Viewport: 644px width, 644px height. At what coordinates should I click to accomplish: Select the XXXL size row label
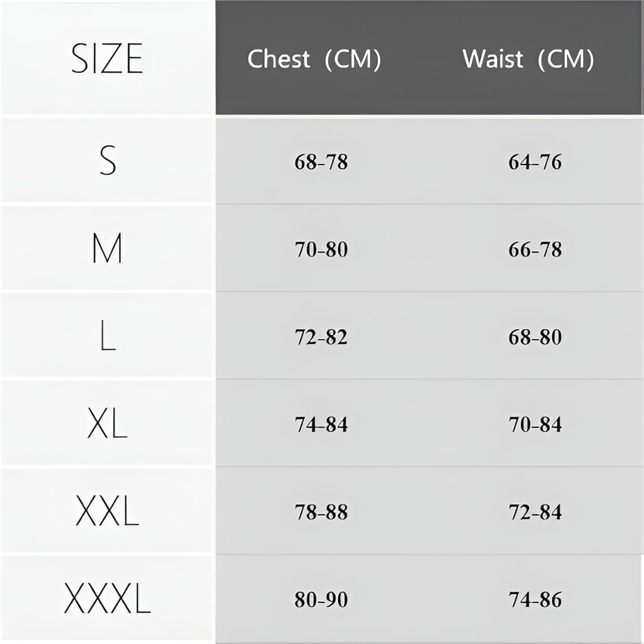pos(107,598)
